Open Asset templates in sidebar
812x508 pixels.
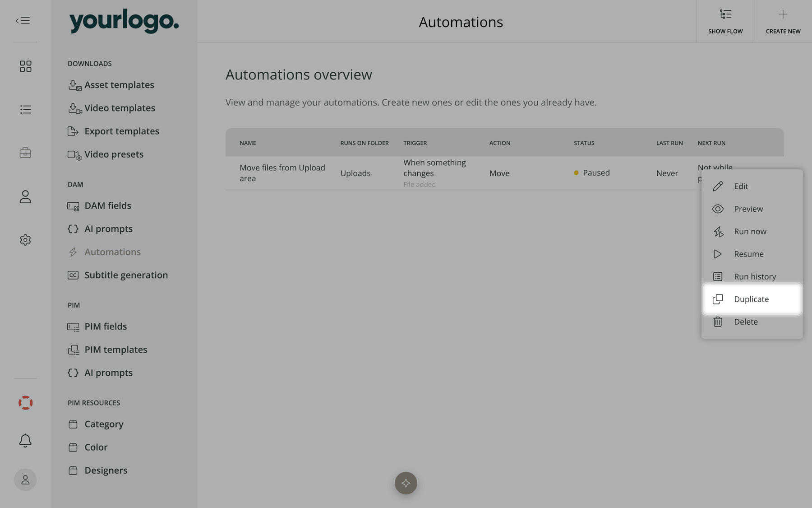click(111, 85)
